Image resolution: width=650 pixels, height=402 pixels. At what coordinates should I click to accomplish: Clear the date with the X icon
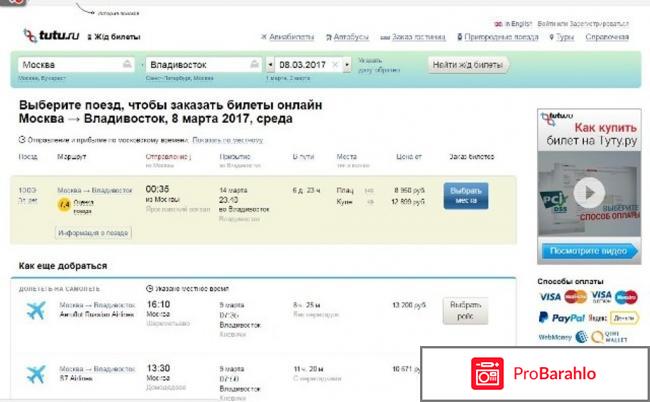[335, 65]
